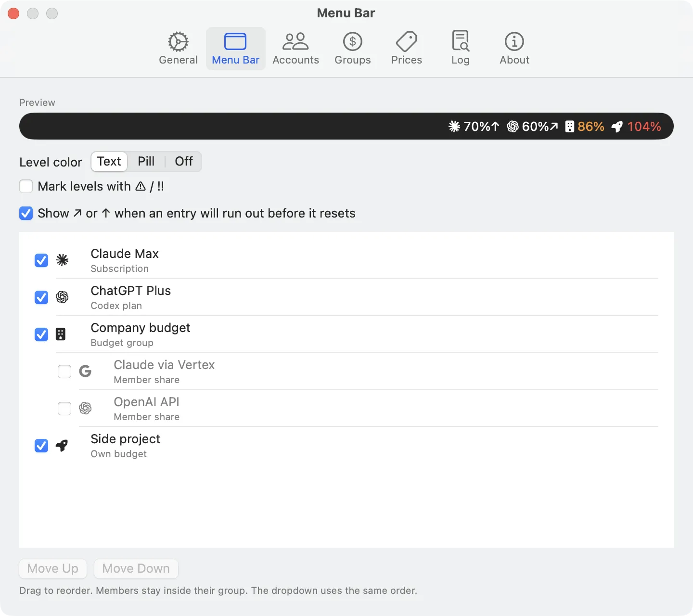Select the Claude via Vertex row label
Image resolution: width=693 pixels, height=616 pixels.
point(164,365)
